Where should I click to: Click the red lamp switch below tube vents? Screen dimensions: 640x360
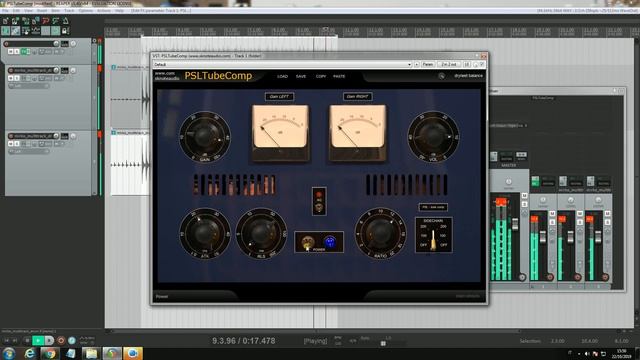(x=319, y=201)
